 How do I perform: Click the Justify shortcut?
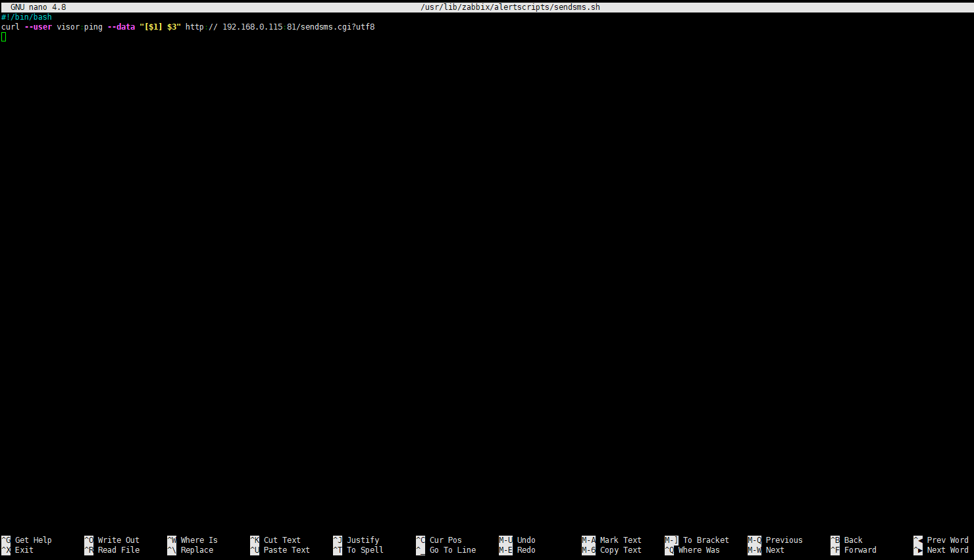pyautogui.click(x=363, y=540)
